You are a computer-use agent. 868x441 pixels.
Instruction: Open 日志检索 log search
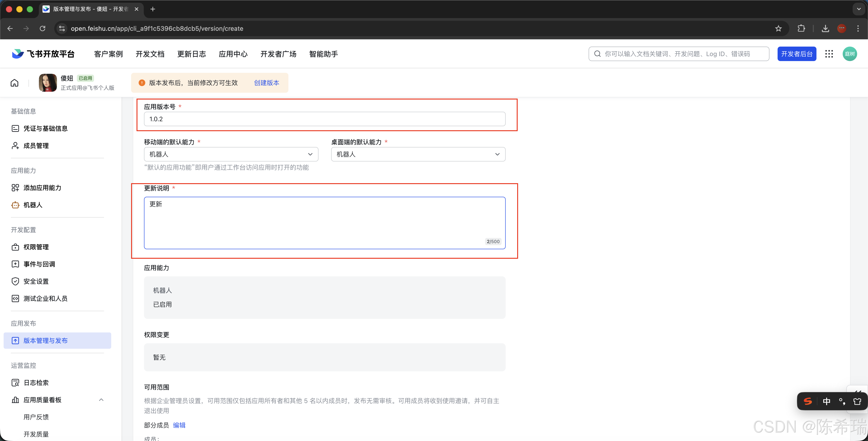36,382
